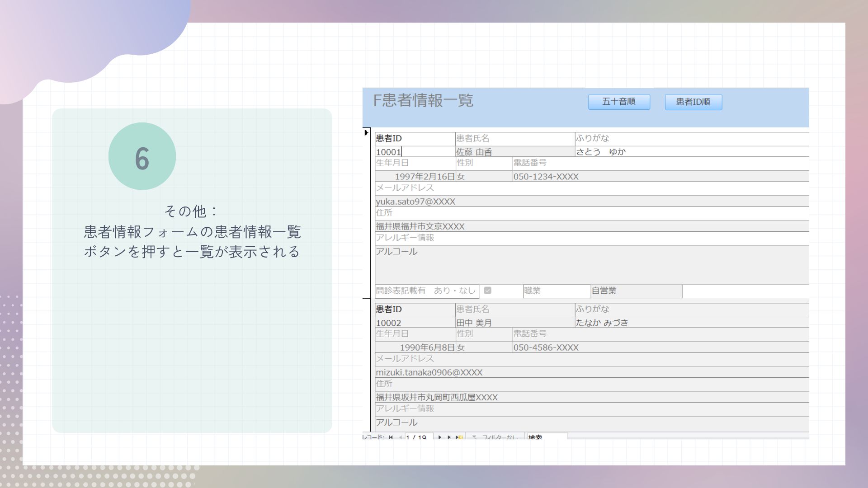Select first record via record selector arrow
The image size is (868, 488).
pyautogui.click(x=366, y=133)
